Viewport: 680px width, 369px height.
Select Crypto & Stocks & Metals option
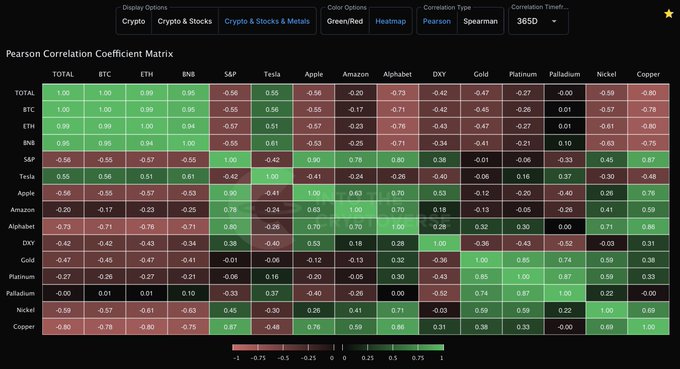point(267,21)
